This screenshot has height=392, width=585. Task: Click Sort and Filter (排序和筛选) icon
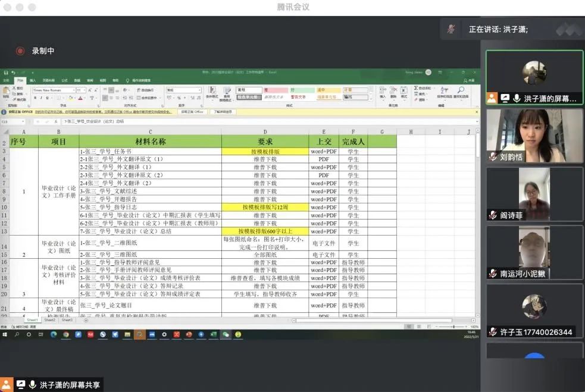point(444,91)
